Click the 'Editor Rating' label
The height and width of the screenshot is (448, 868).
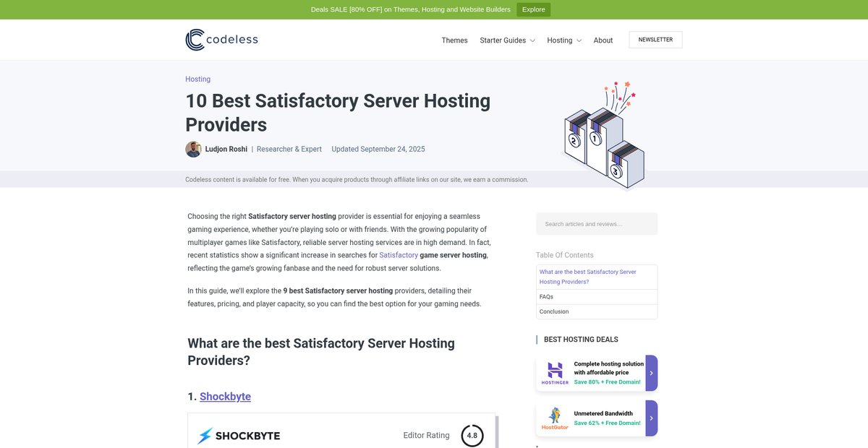[x=426, y=436]
